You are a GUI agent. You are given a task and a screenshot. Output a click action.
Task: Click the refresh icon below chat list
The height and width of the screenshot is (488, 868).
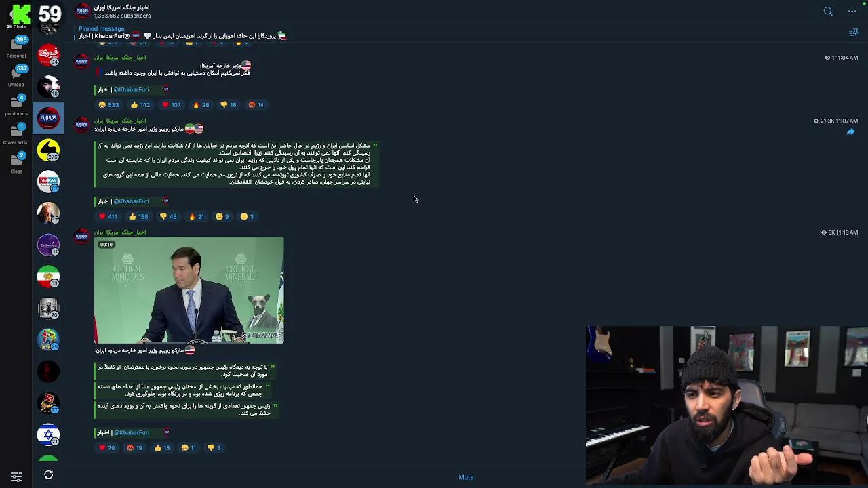pyautogui.click(x=49, y=475)
